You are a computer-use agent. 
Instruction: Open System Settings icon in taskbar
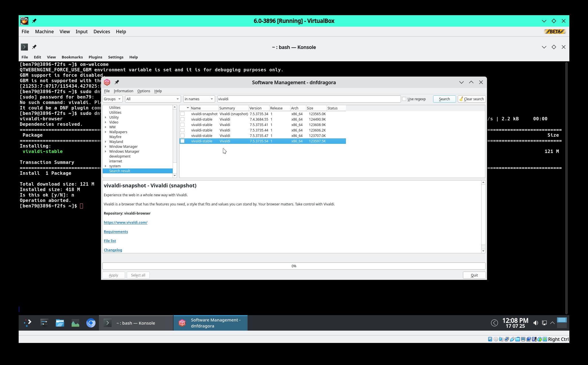[x=44, y=323]
